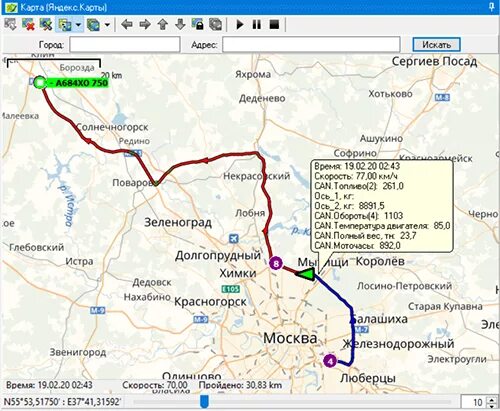Click the tooltip line Скорость: 77,00 км/ч
500x411 pixels.
pyautogui.click(x=356, y=176)
